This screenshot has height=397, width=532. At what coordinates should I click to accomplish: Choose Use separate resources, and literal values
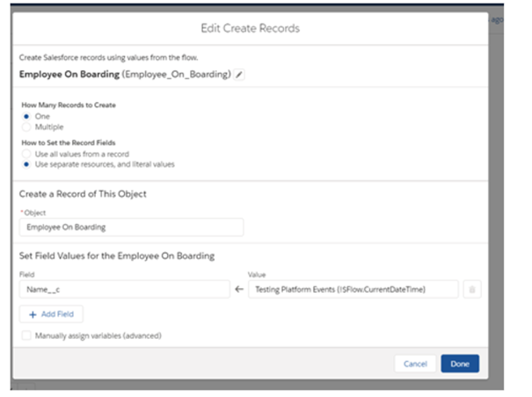click(x=26, y=165)
